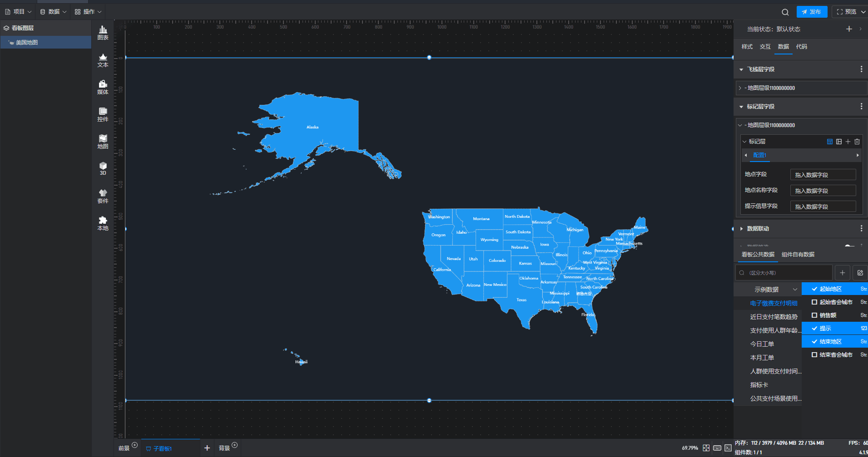Screen dimensions: 868x457
Task: Open the 图表 chart components panel
Action: [103, 33]
